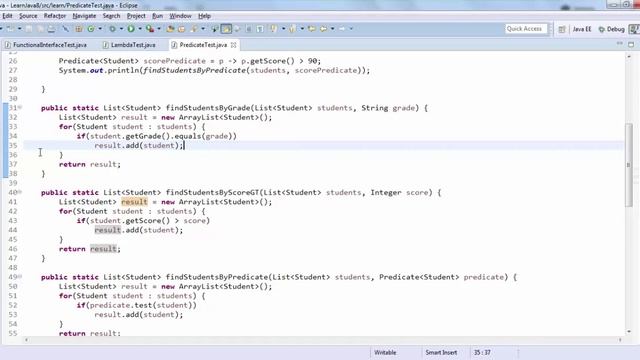Click 'scorePredicate' declaration on line 26
The height and width of the screenshot is (360, 640).
point(174,61)
